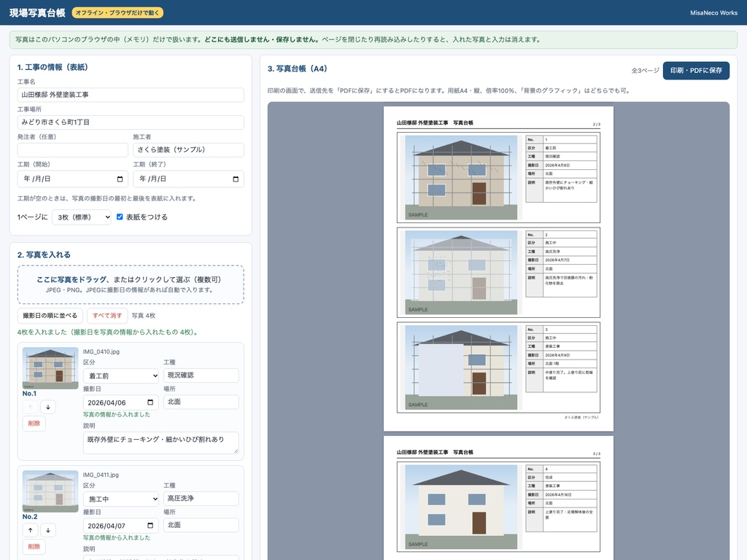This screenshot has width=747, height=560.
Task: Delete photo No.1 with 削除
Action: [34, 424]
